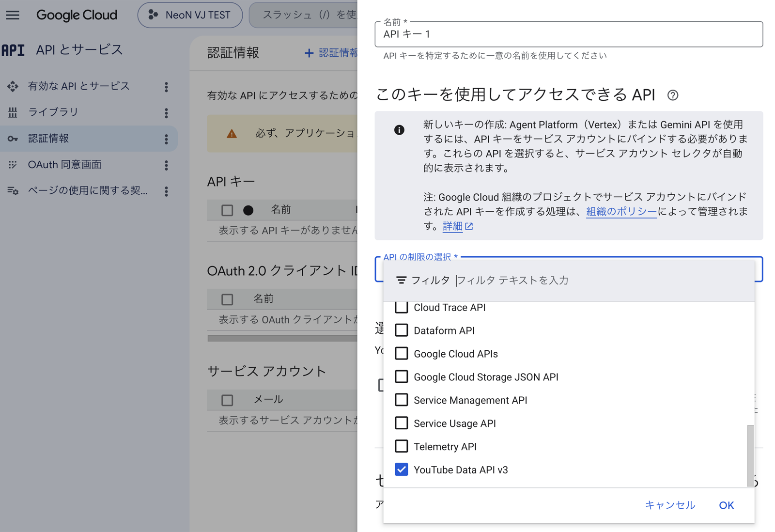Check the Cloud Trace API checkbox
The height and width of the screenshot is (532, 775).
pos(401,307)
